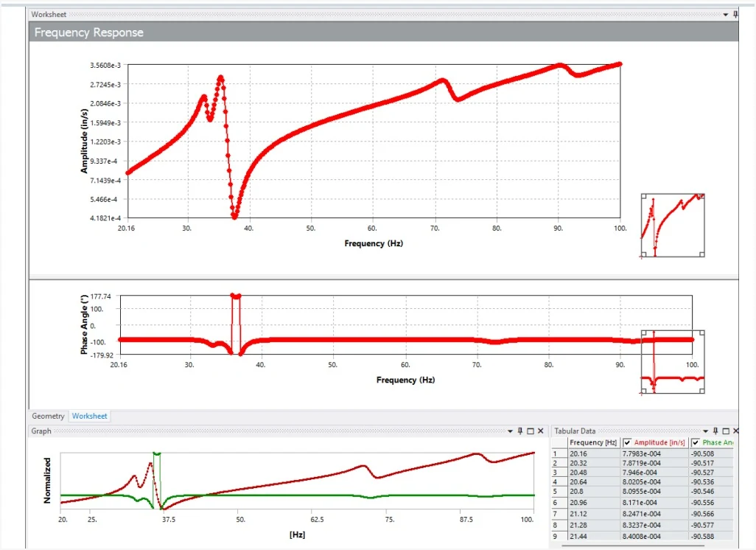Maximize the Tabular Data panel
This screenshot has height=550, width=756.
[726, 431]
